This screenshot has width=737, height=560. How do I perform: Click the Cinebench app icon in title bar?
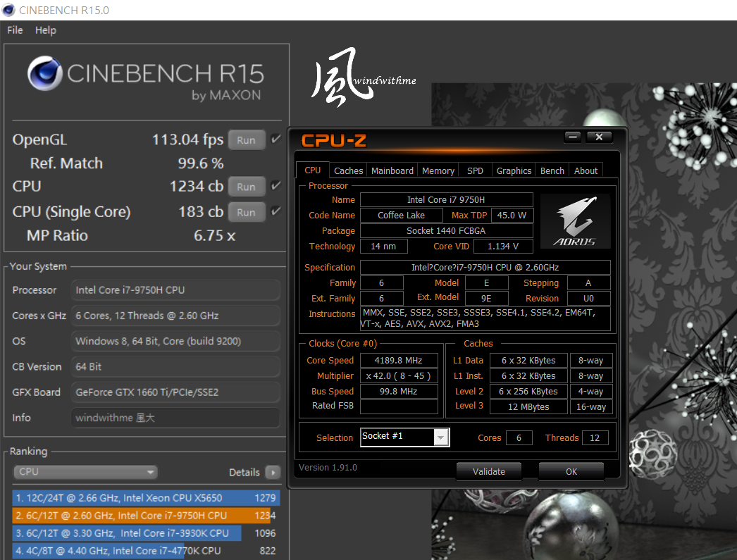pos(8,10)
